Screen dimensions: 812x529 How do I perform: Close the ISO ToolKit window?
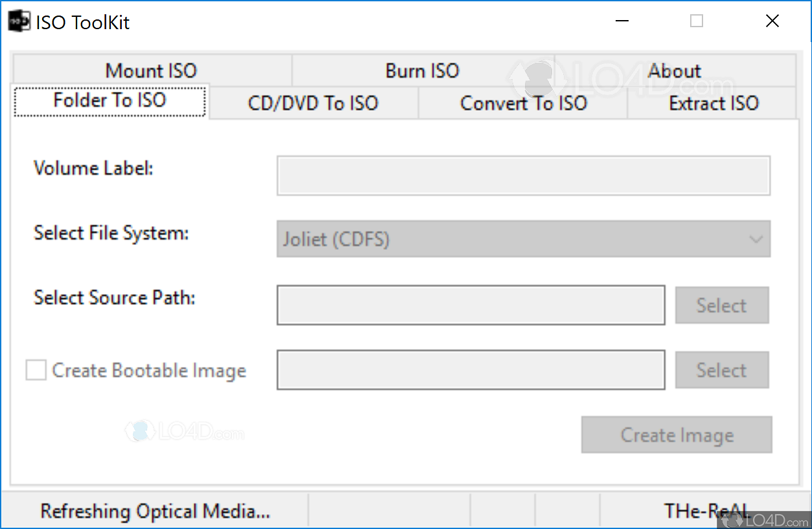[772, 22]
